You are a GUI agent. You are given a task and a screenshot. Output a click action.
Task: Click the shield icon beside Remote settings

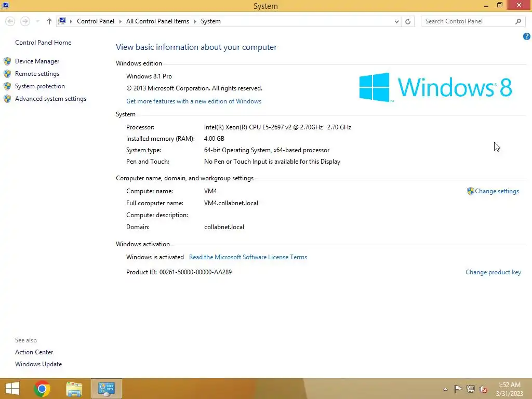[x=7, y=74]
